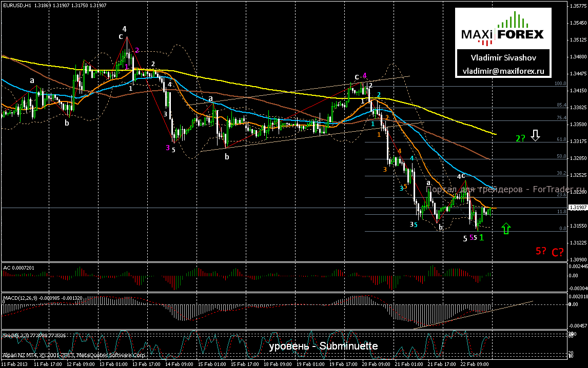Open the vladimir@maxiforex.ru email address
Screen dimensions: 588x368
503,71
